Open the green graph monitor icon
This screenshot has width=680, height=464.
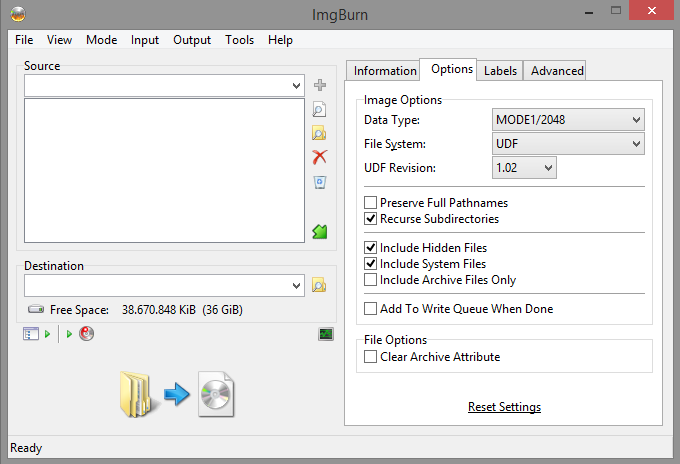(x=325, y=334)
